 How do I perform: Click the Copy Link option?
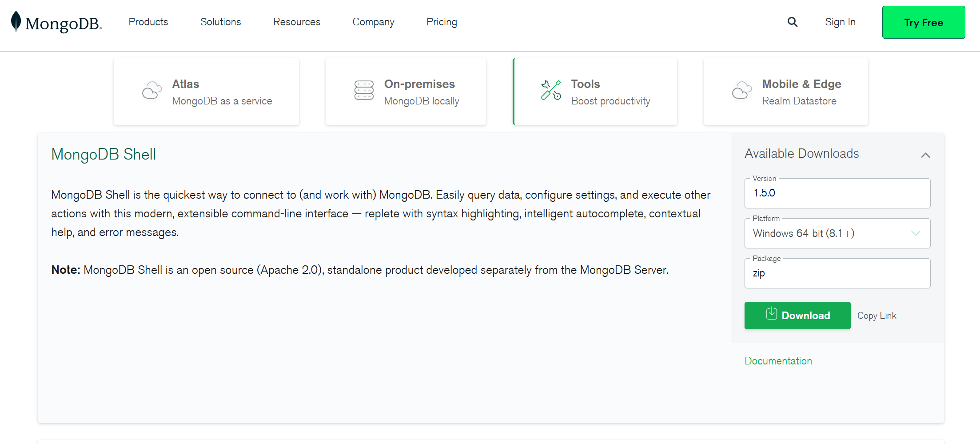click(x=876, y=315)
